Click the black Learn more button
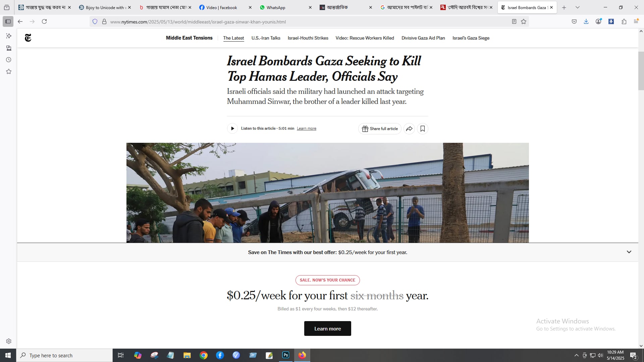 tap(327, 328)
